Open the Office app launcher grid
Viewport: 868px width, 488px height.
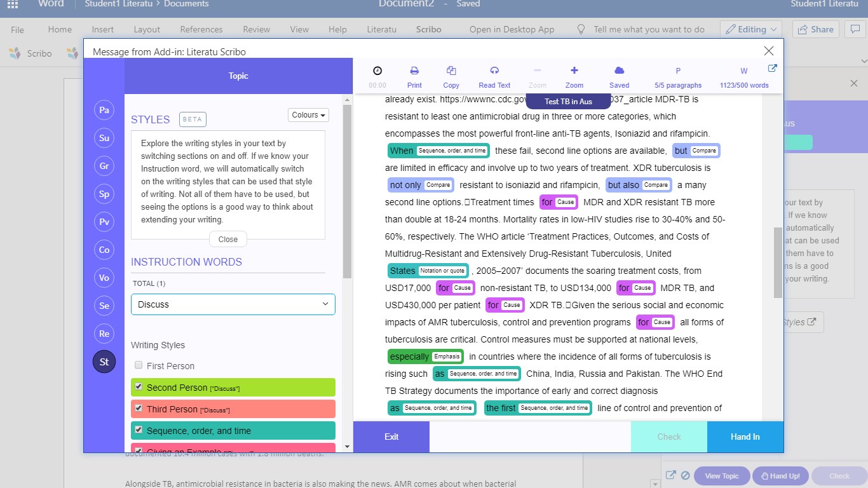click(13, 4)
